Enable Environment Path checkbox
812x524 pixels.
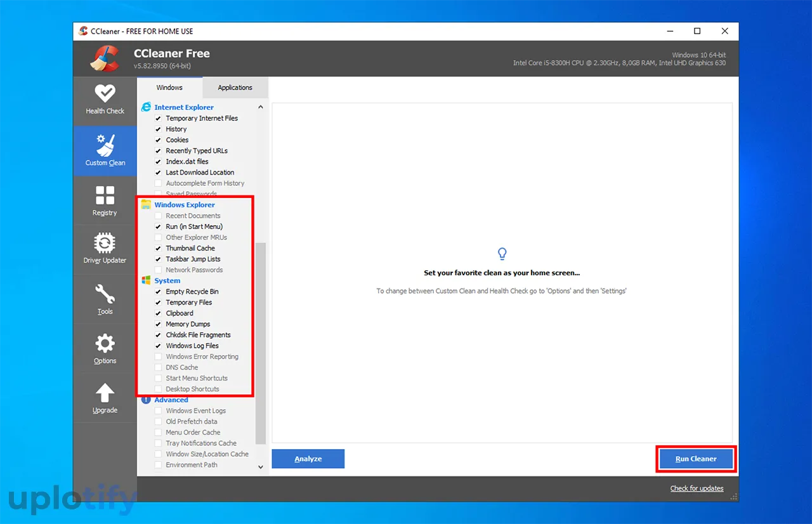(159, 465)
